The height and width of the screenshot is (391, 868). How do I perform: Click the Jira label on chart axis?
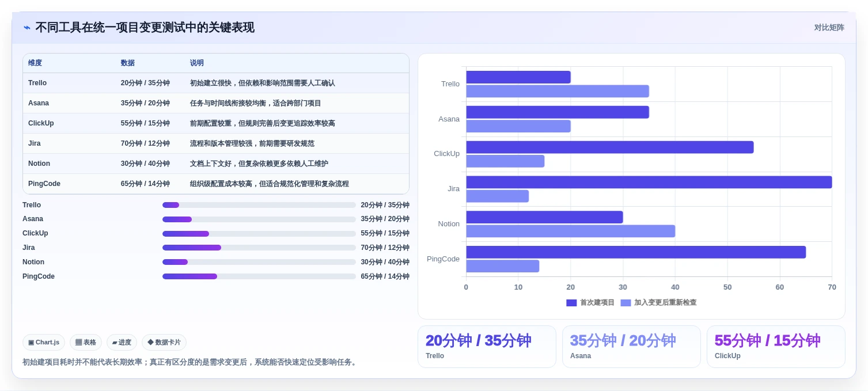453,189
